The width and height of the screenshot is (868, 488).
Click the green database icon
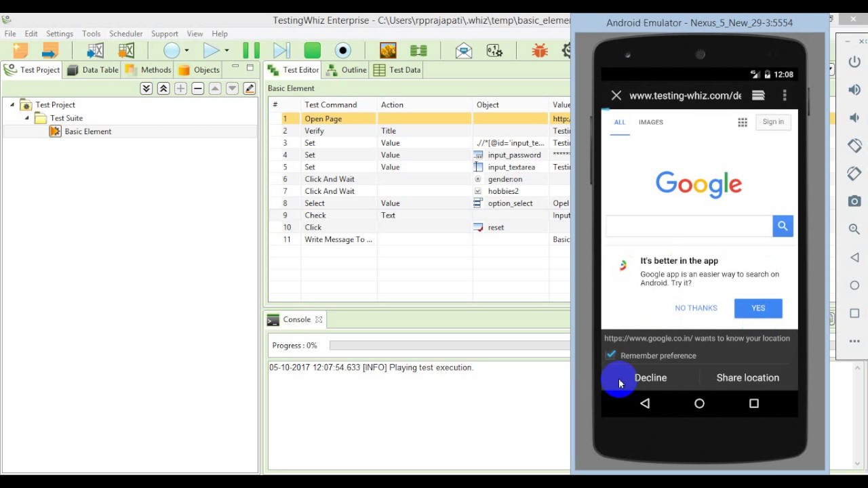pos(418,50)
